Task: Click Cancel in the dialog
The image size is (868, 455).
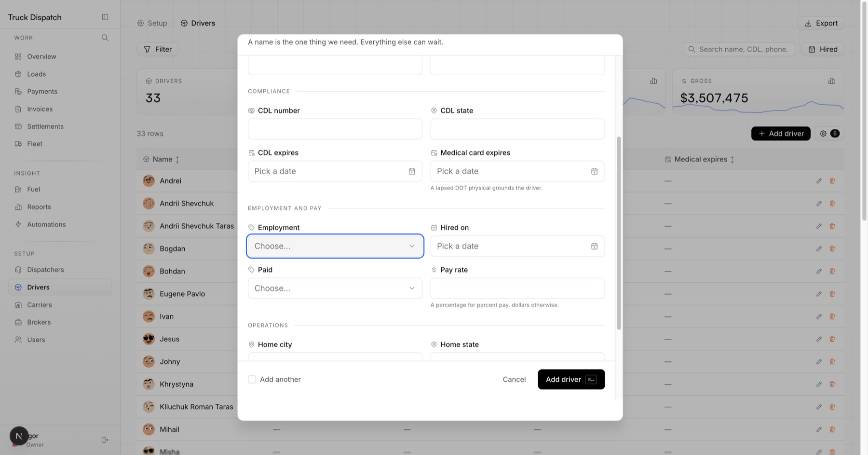Action: tap(514, 379)
